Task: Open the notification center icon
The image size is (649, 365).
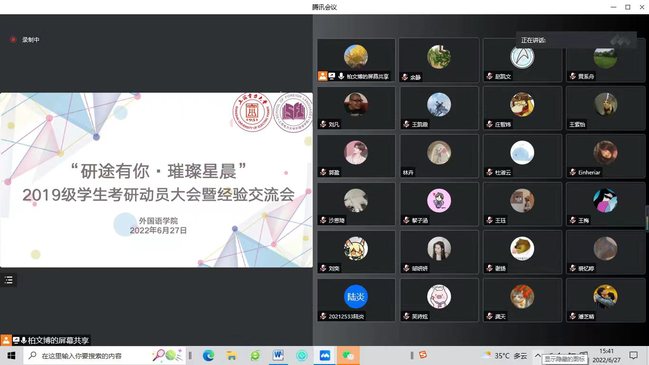Action: tap(633, 355)
